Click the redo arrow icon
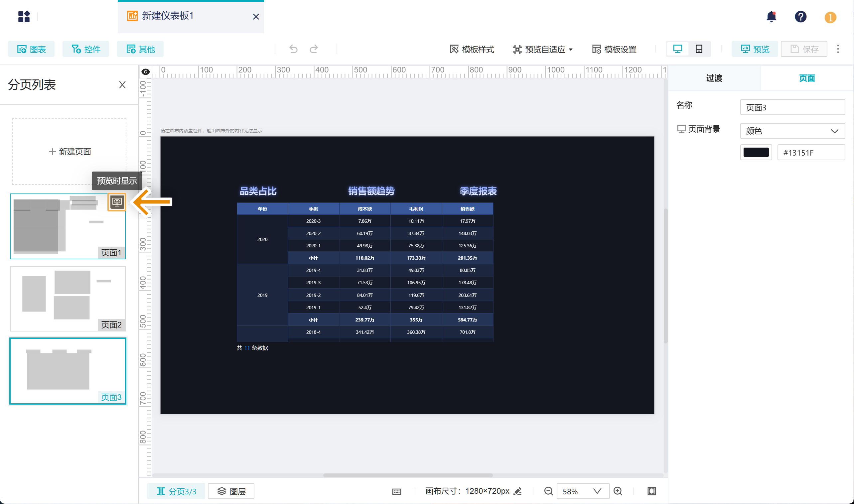The height and width of the screenshot is (504, 854). (x=314, y=49)
